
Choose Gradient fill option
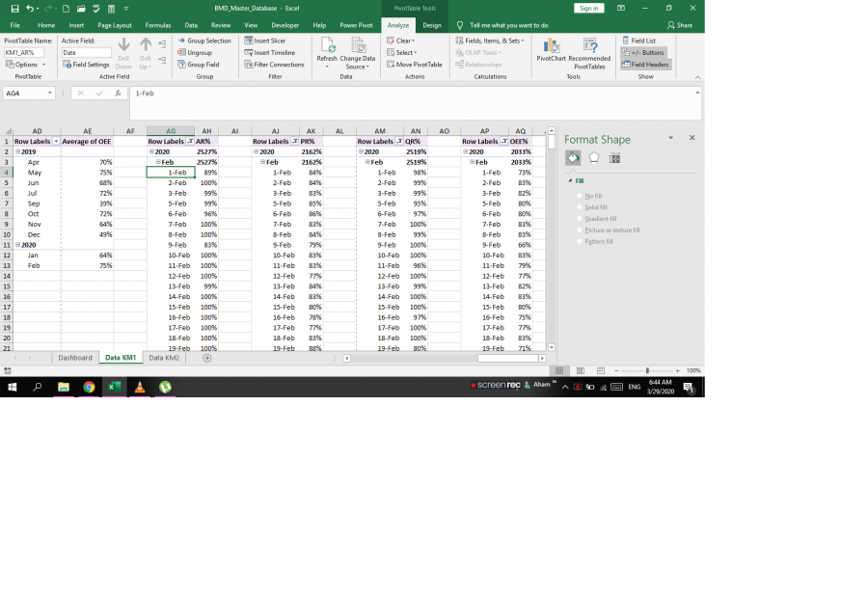click(x=597, y=219)
